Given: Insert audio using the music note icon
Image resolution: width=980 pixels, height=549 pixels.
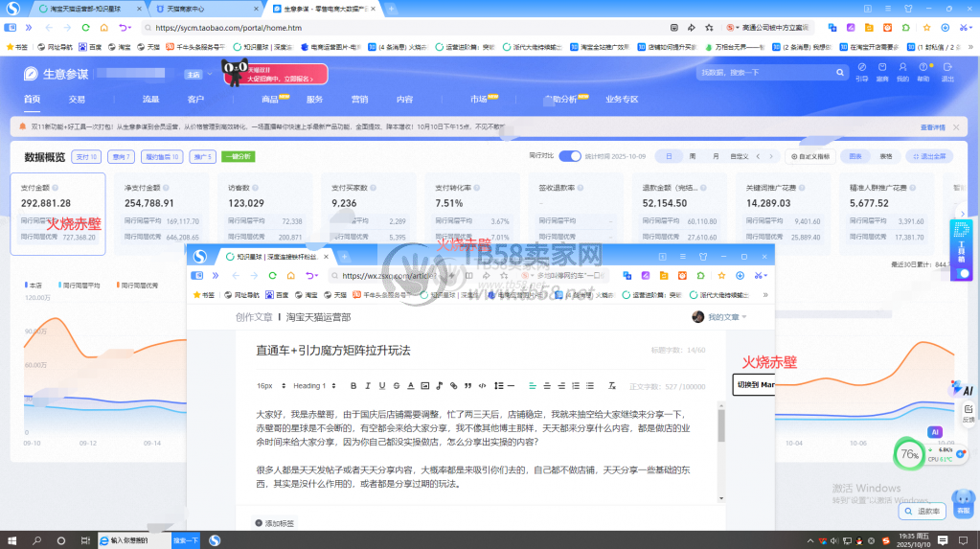Looking at the screenshot, I should pos(440,386).
